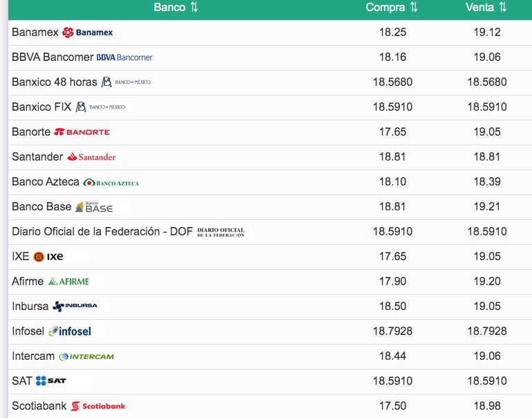
Task: Select the Intercam name text
Action: pos(33,356)
